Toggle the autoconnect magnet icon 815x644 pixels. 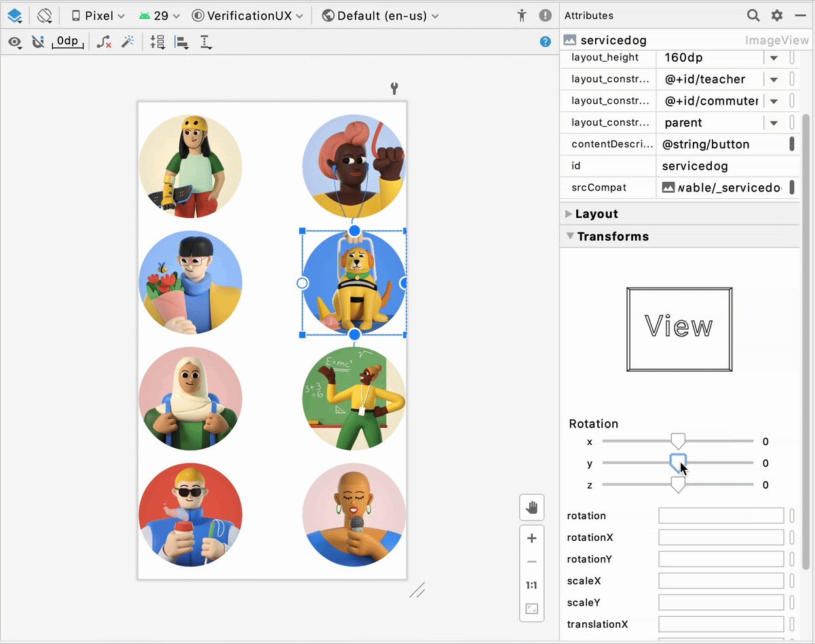point(38,43)
